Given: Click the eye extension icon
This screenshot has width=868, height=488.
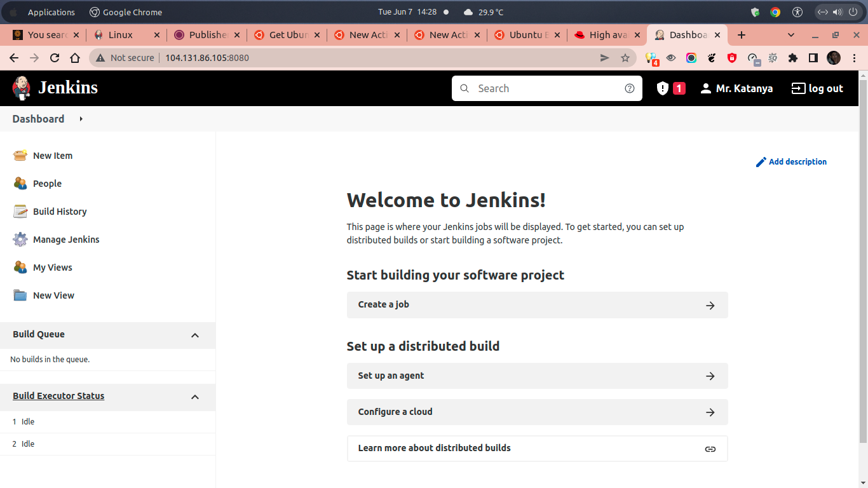Looking at the screenshot, I should click(x=671, y=58).
